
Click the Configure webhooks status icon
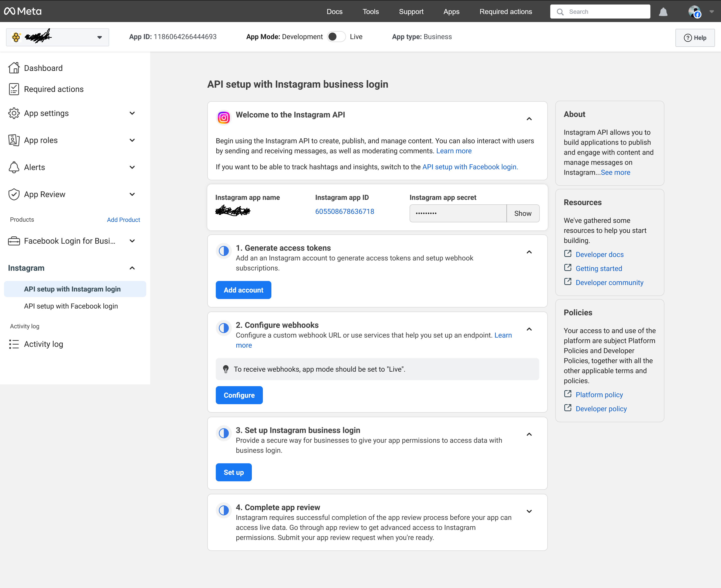click(224, 328)
